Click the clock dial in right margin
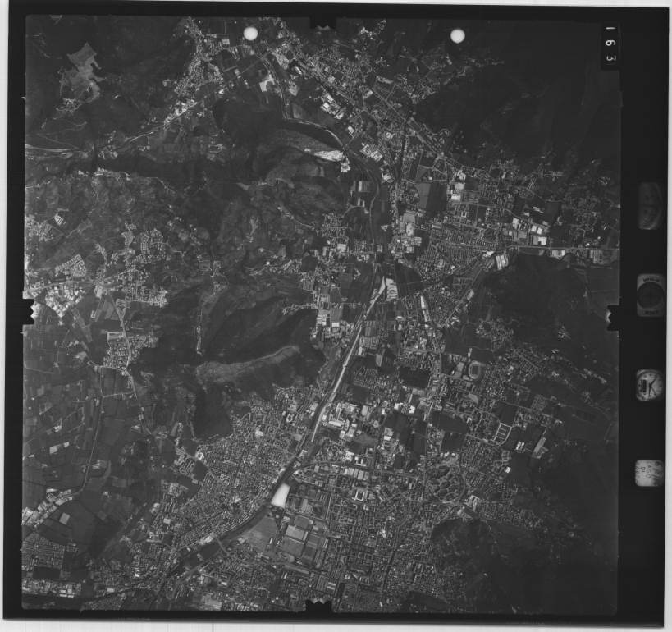This screenshot has height=632, width=672. point(649,384)
